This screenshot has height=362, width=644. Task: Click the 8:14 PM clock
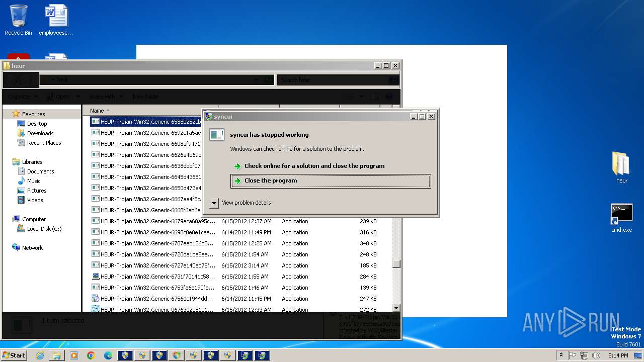click(618, 355)
